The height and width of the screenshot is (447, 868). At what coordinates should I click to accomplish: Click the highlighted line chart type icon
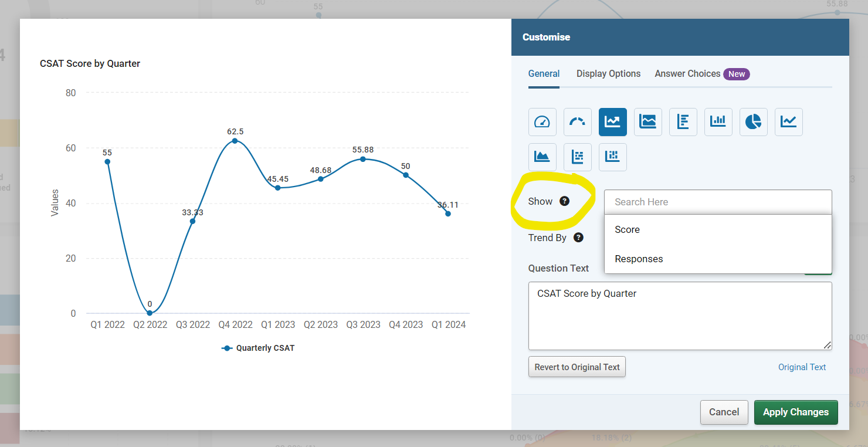coord(612,121)
